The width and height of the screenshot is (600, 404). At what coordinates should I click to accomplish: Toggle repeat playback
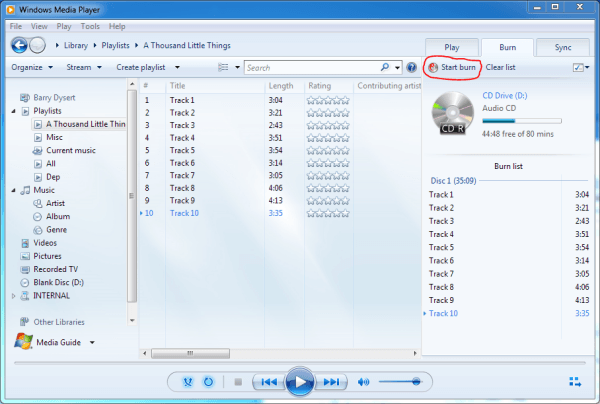point(208,382)
